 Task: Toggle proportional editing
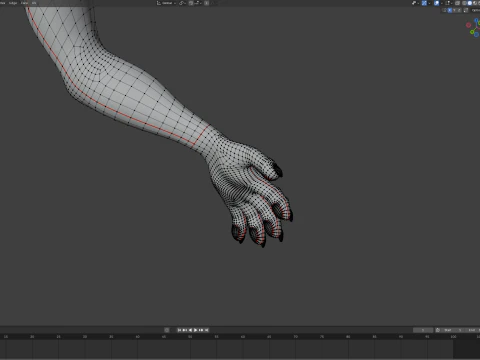(x=206, y=3)
